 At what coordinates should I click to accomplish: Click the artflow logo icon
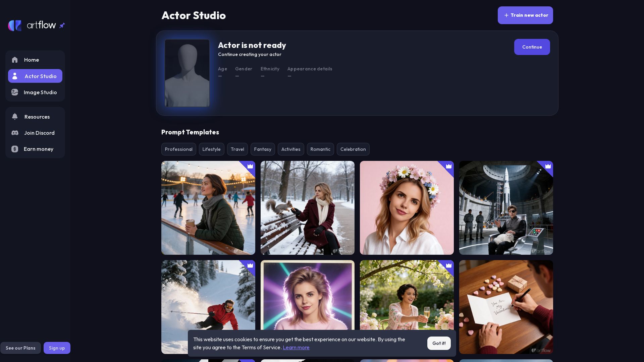[x=15, y=25]
